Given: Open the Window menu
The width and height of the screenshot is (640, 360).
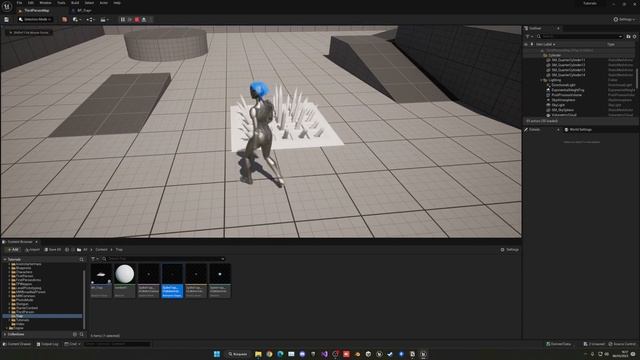Looking at the screenshot, I should tap(45, 3).
